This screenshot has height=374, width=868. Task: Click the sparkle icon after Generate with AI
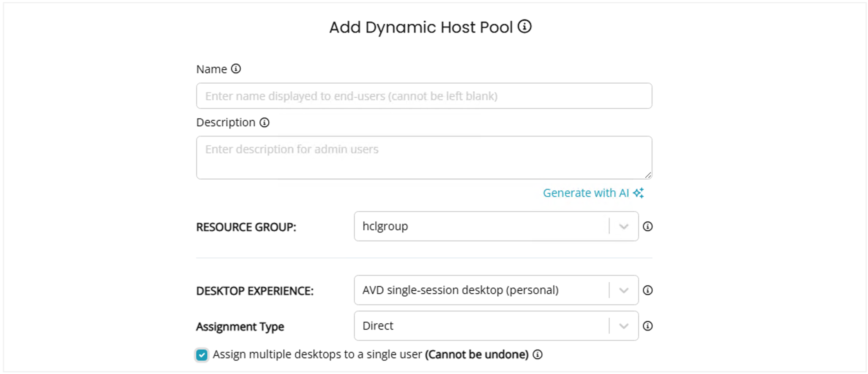point(639,193)
